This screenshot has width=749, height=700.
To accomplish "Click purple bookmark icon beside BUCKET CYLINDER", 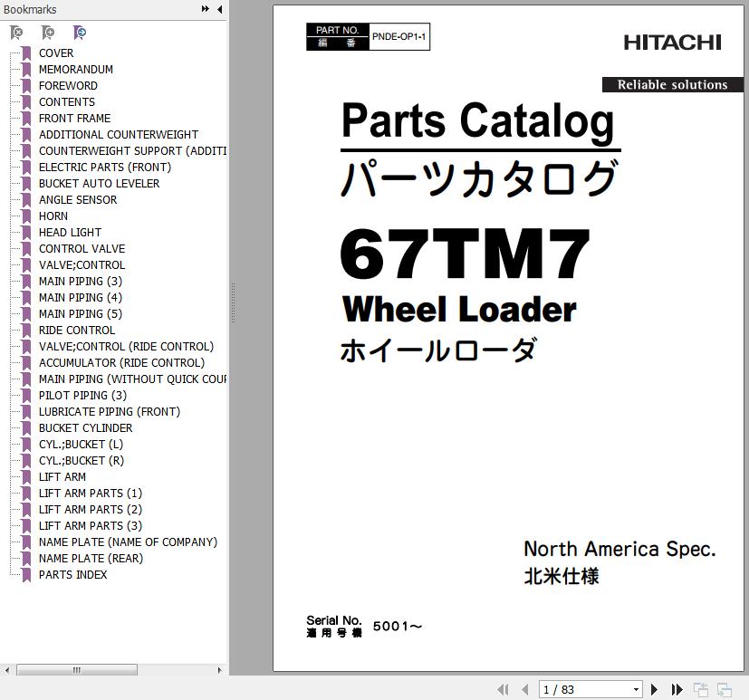I will point(27,428).
